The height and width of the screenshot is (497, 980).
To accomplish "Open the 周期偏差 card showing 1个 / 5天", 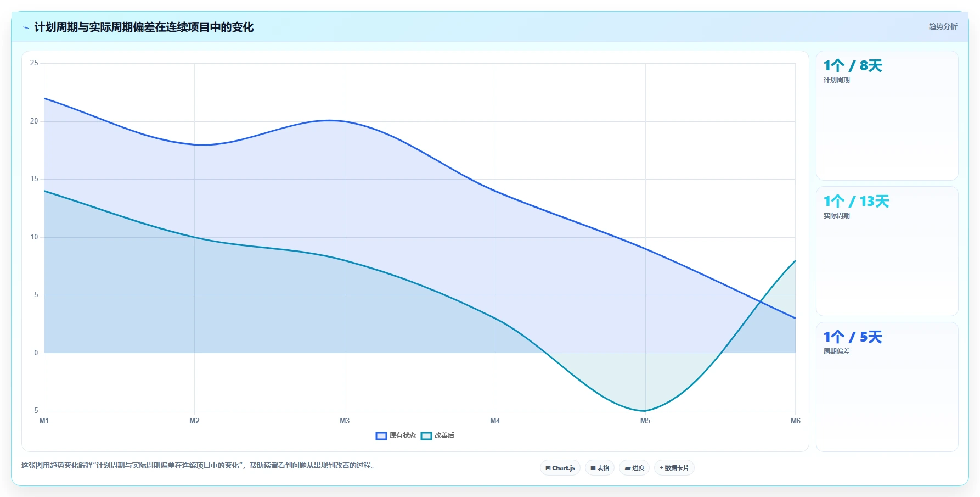I will [887, 387].
